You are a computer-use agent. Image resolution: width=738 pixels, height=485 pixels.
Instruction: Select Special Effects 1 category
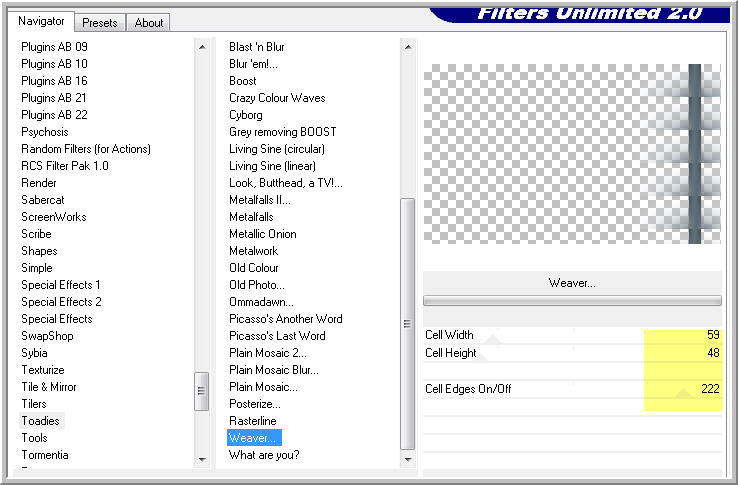click(61, 285)
